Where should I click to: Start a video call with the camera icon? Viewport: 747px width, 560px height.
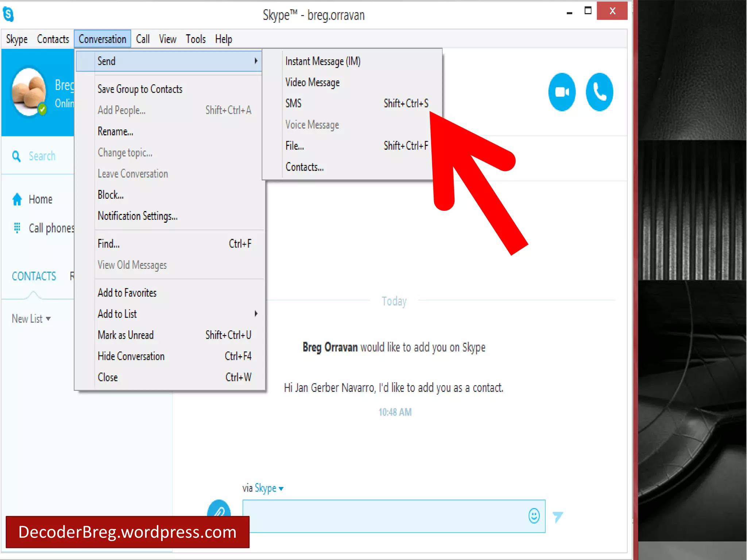(562, 92)
